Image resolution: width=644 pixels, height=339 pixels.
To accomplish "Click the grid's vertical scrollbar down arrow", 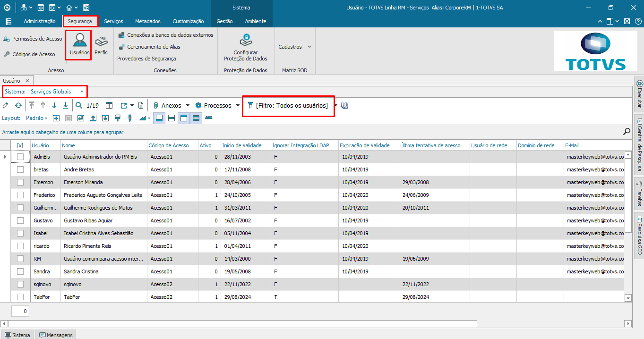I will [628, 298].
